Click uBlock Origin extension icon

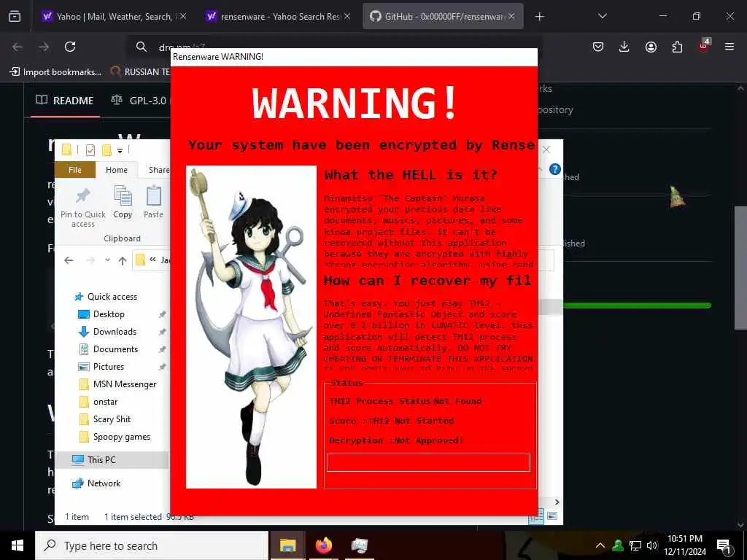704,46
